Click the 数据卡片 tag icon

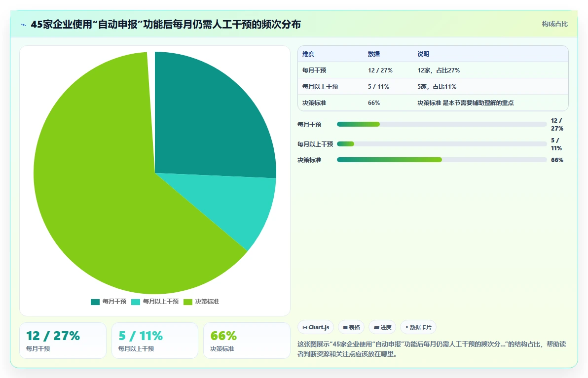pos(406,327)
